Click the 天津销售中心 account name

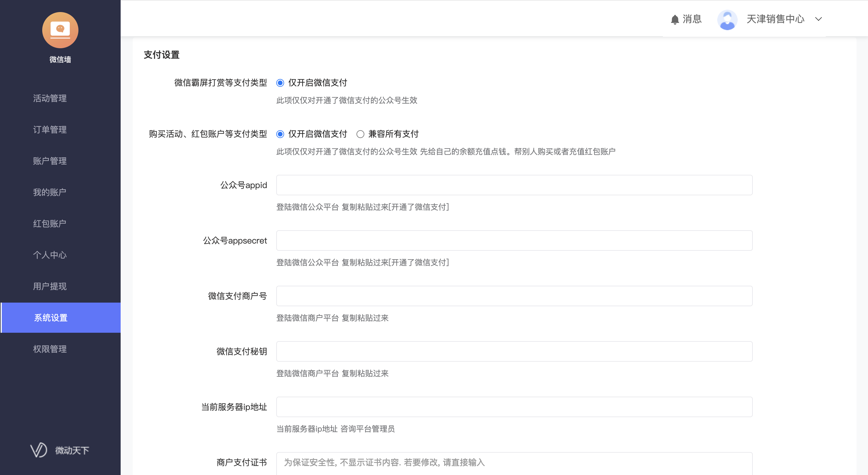point(775,19)
